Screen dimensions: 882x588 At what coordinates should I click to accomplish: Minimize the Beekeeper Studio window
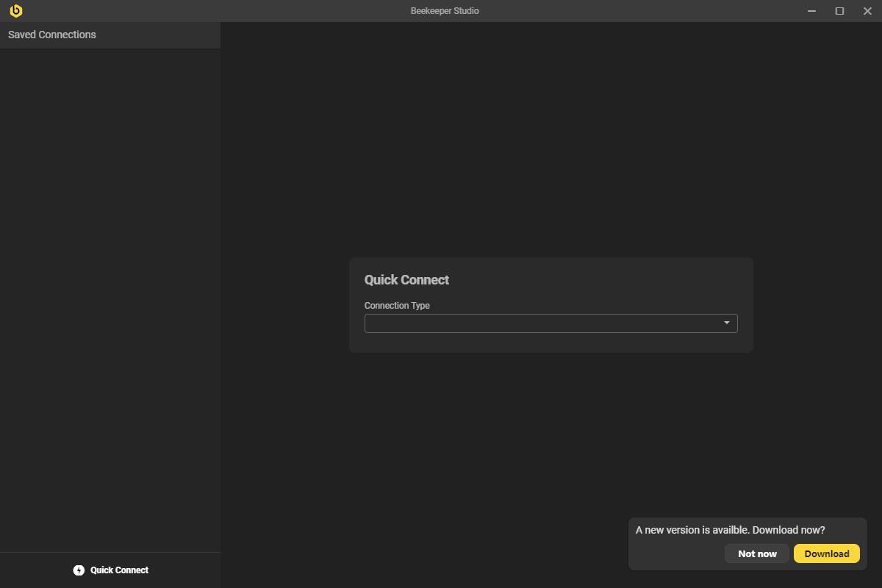[812, 11]
